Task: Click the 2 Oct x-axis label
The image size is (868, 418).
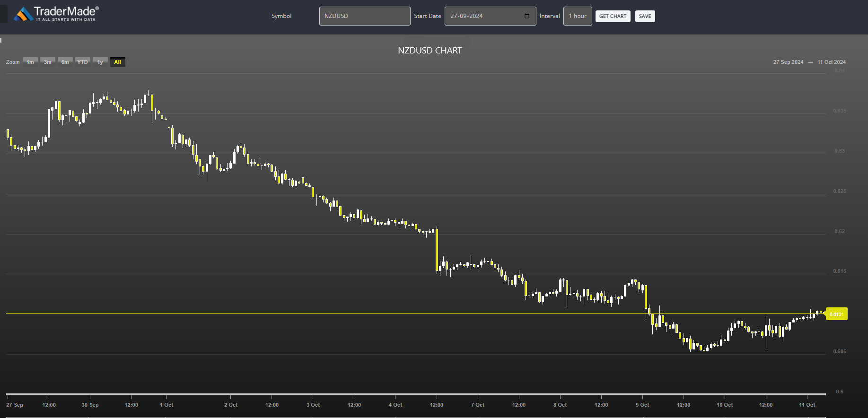Action: tap(231, 405)
